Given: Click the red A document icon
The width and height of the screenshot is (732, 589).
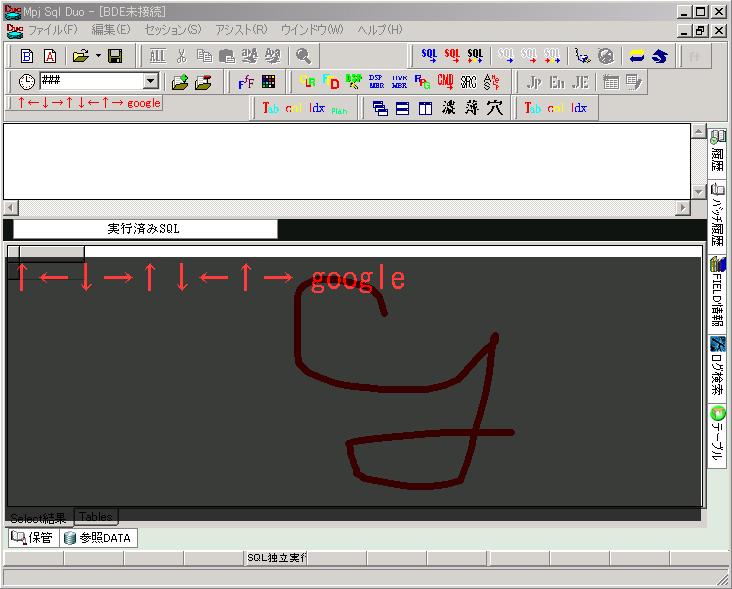Looking at the screenshot, I should [49, 56].
